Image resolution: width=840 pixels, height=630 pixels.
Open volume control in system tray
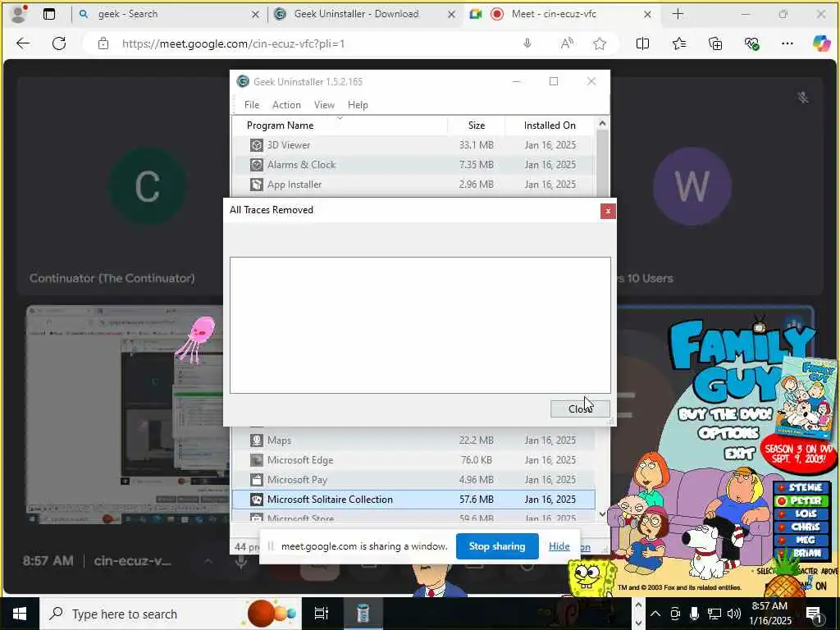click(x=734, y=614)
